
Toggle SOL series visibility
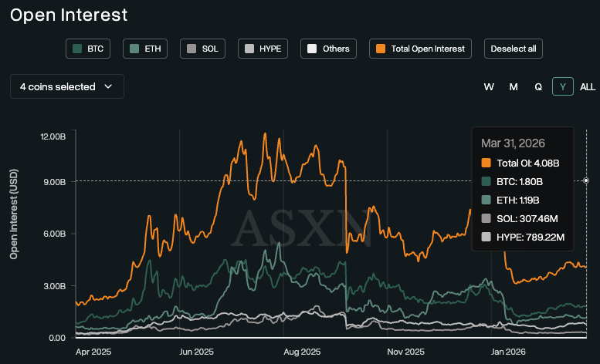pos(202,49)
